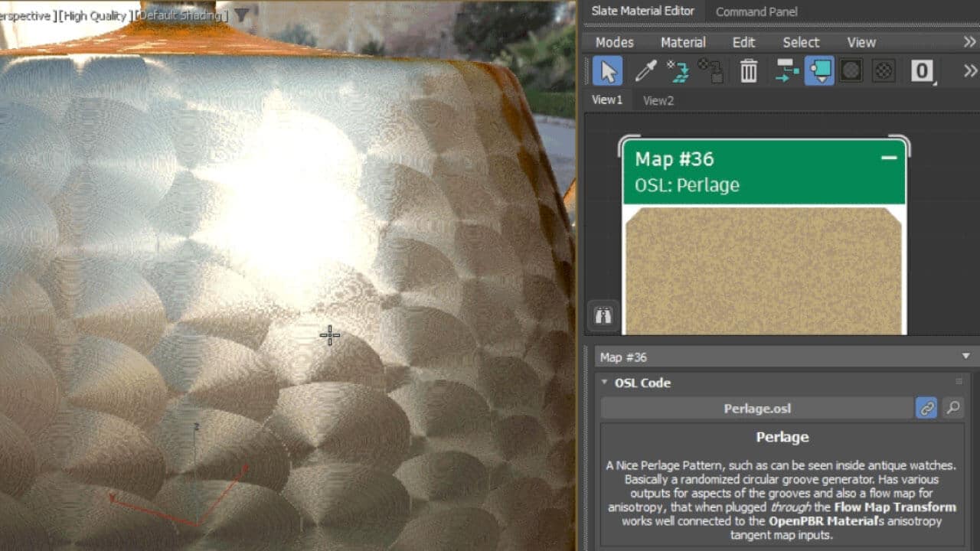
Task: Click Put Material to Scene icon
Action: pos(711,71)
